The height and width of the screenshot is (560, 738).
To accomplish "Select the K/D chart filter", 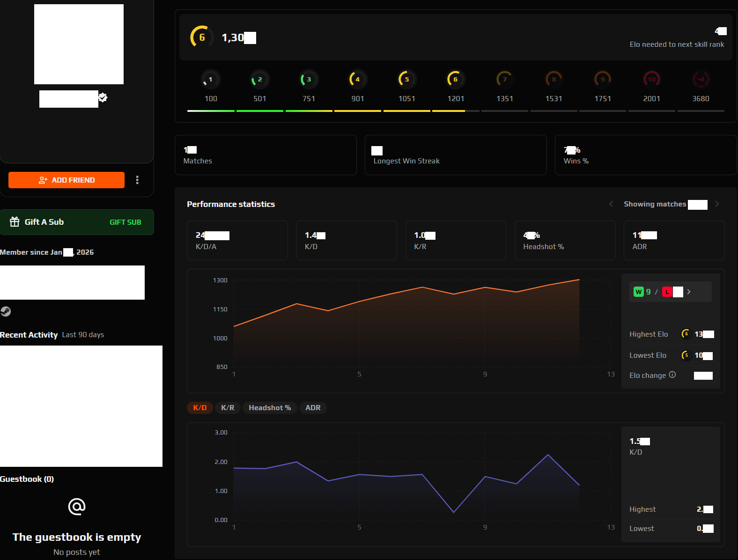I will pos(200,408).
